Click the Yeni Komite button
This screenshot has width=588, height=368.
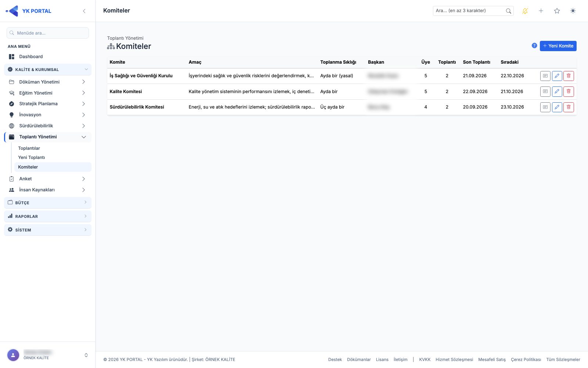tap(558, 46)
